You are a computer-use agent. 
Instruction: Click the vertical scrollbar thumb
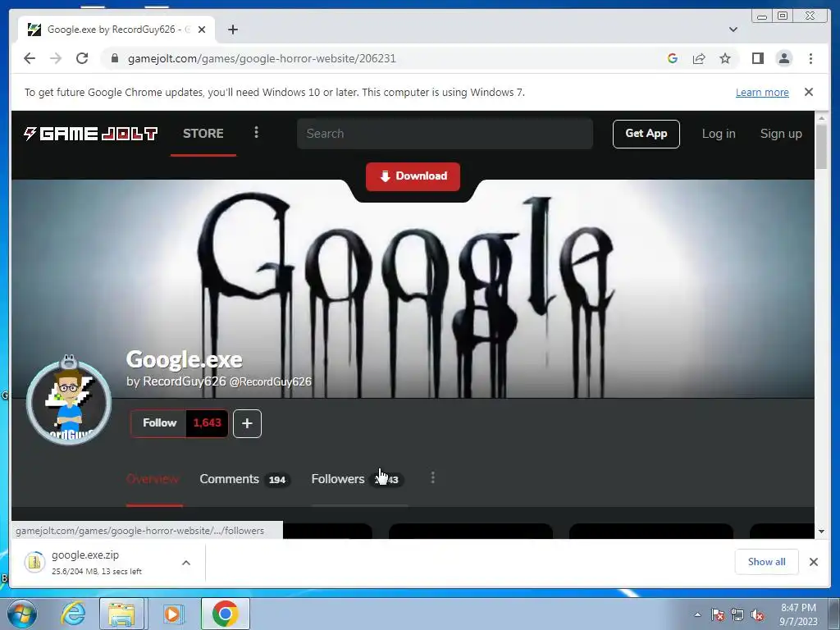821,146
